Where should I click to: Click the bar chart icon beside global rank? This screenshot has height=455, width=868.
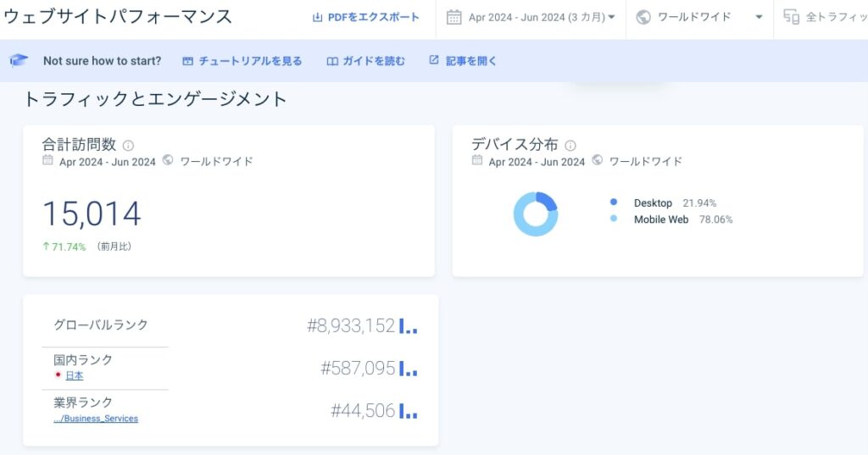coord(408,326)
